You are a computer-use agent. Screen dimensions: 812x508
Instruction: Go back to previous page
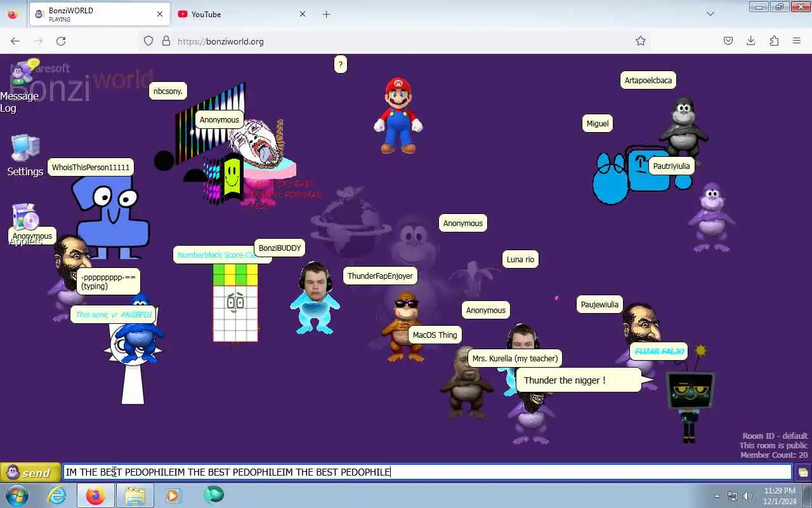click(x=15, y=41)
